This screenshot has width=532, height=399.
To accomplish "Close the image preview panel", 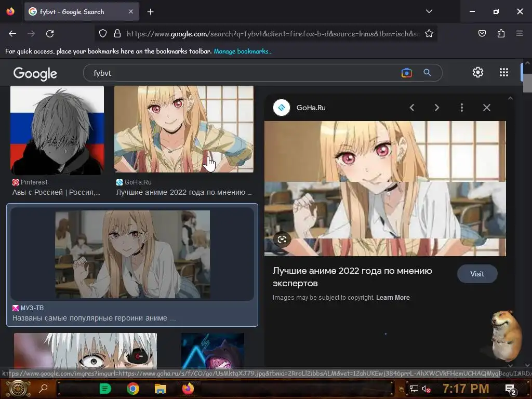I will pos(486,108).
